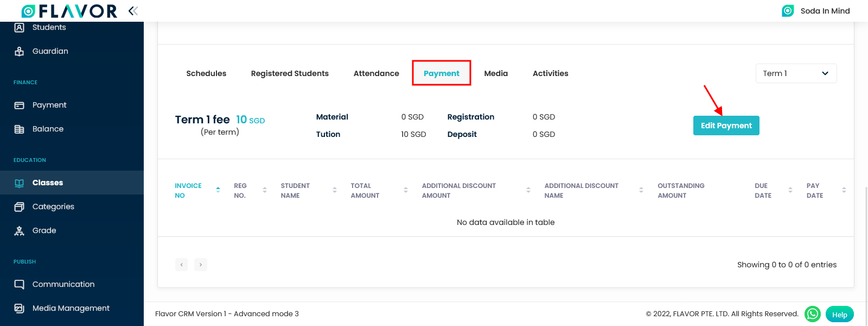Click the 'Deposit' fee label
The image size is (868, 326).
tap(462, 134)
